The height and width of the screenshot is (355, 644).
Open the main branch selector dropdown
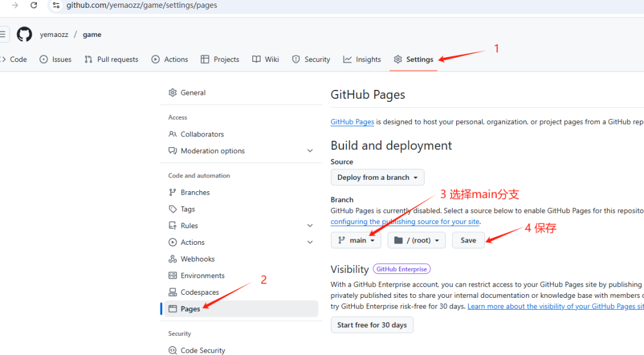coord(356,241)
